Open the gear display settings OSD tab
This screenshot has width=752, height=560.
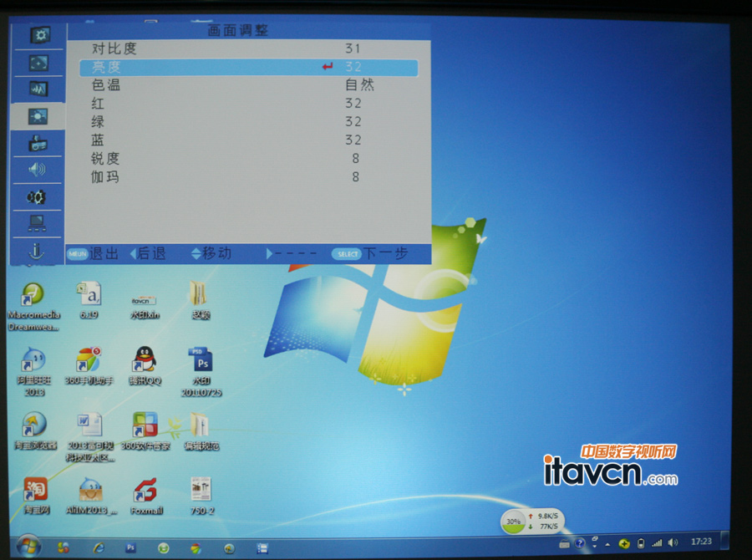coord(40,35)
